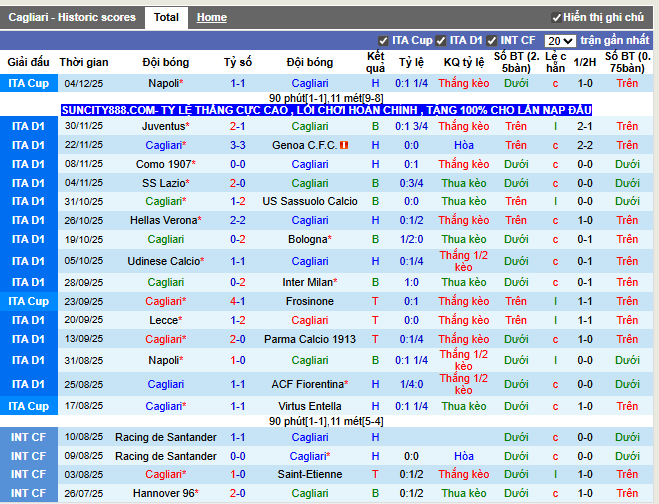Open Bologna team link
The image size is (659, 504).
310,239
